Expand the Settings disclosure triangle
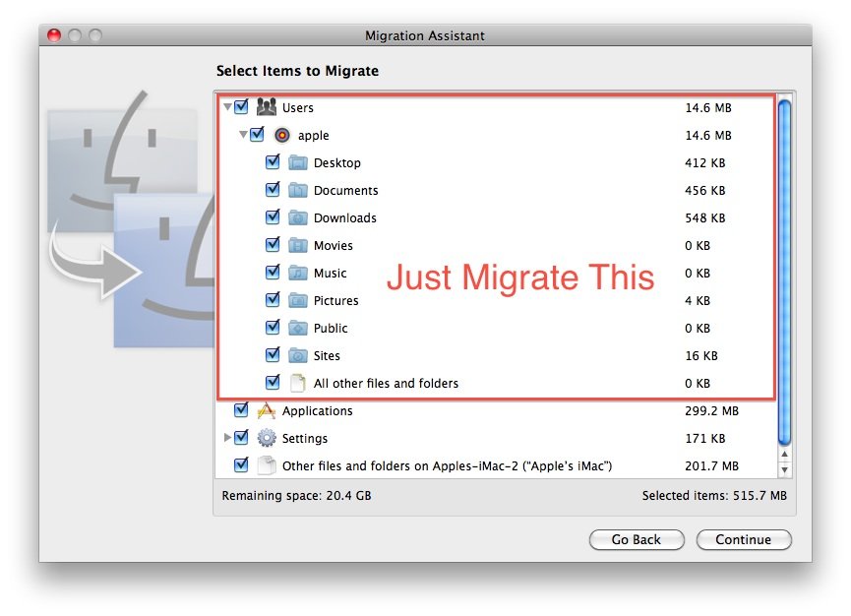Viewport: 851px width, 616px height. (227, 438)
